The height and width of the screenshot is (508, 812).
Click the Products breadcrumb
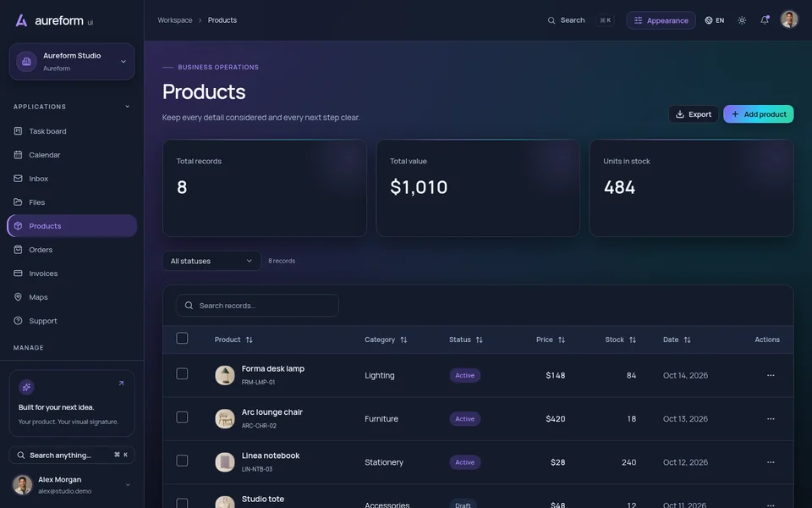(222, 20)
